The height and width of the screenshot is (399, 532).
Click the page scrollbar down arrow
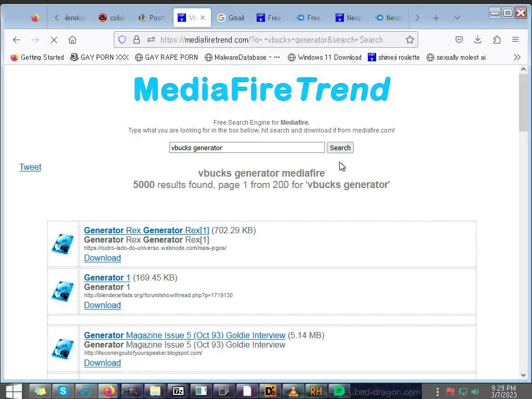[x=523, y=375]
